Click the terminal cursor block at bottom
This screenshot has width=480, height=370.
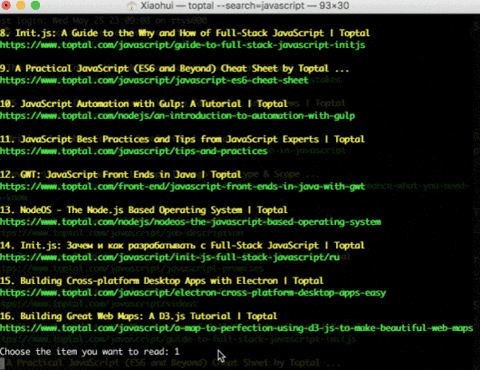[x=2, y=363]
